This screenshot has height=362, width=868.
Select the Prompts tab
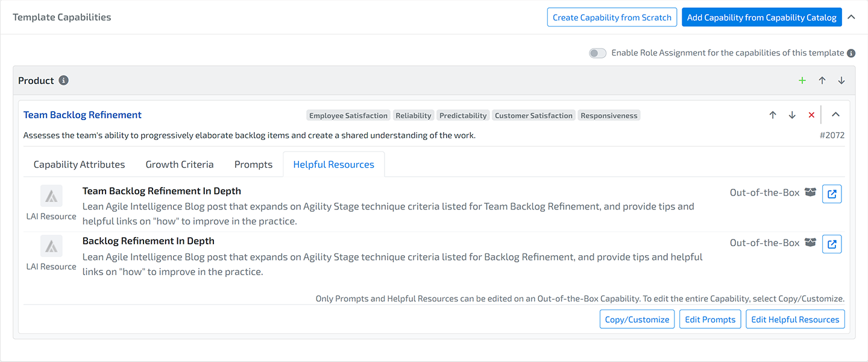click(x=253, y=164)
